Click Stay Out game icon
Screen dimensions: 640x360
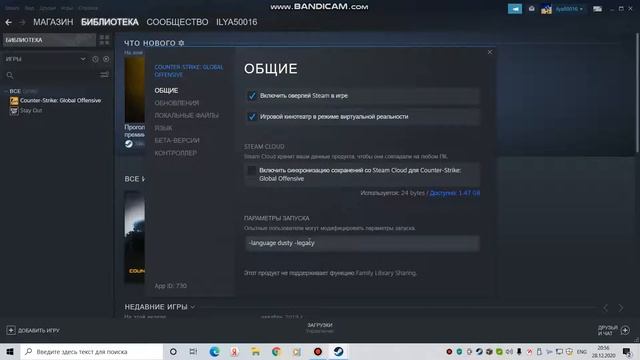[x=14, y=111]
